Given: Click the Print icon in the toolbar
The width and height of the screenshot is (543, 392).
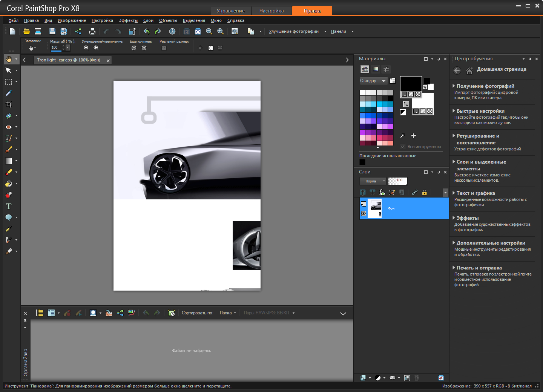Looking at the screenshot, I should click(x=92, y=31).
